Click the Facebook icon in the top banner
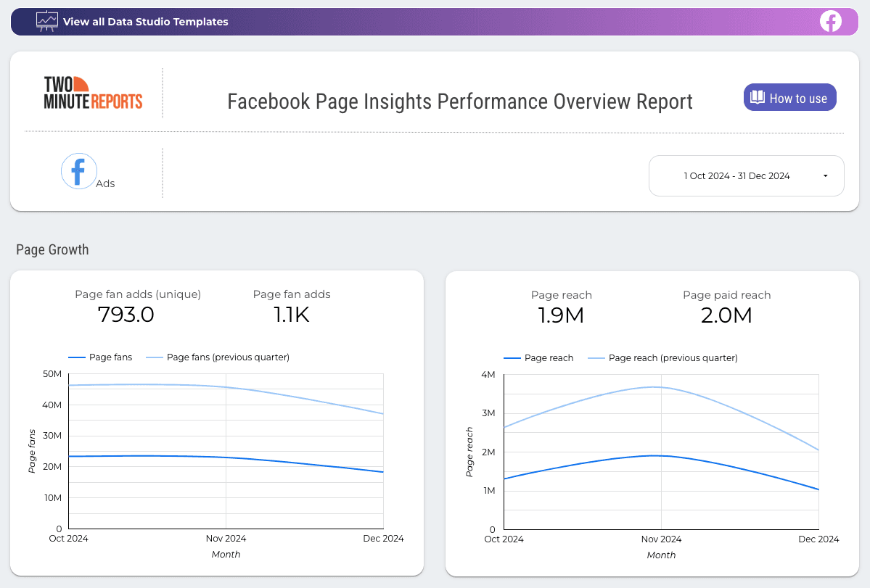Image resolution: width=870 pixels, height=588 pixels. click(x=830, y=21)
